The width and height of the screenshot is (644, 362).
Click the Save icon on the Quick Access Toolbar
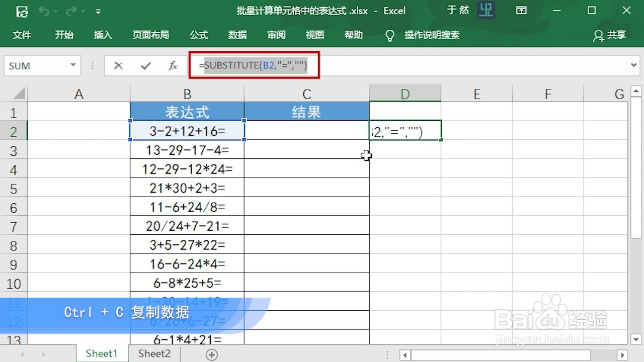point(22,10)
